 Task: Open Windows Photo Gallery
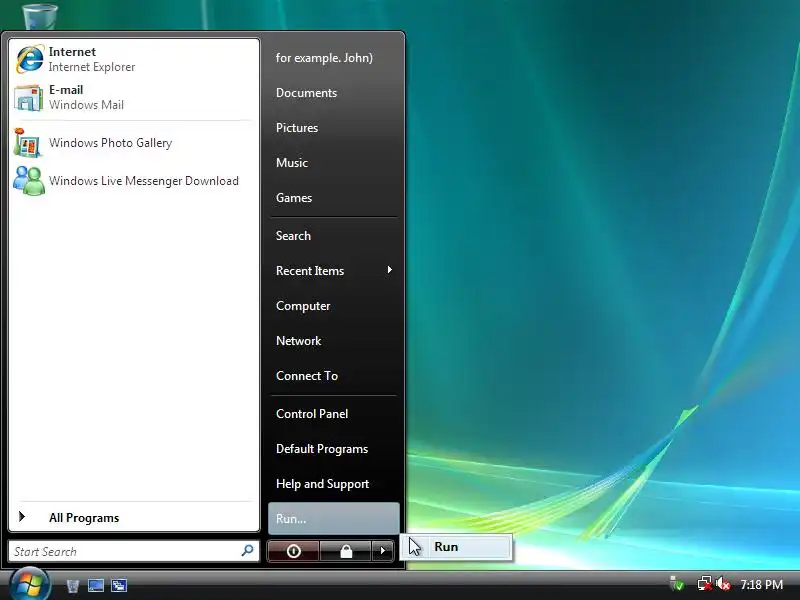[134, 143]
